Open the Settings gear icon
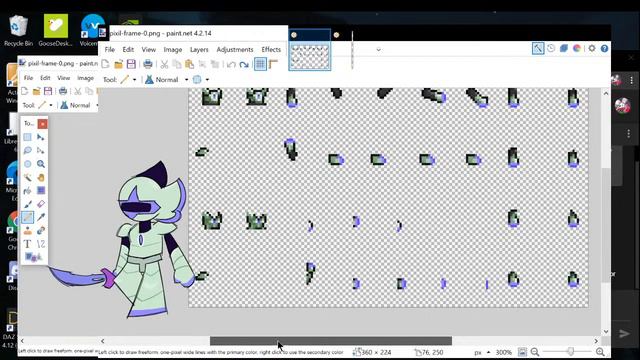The image size is (640, 360). (x=592, y=49)
